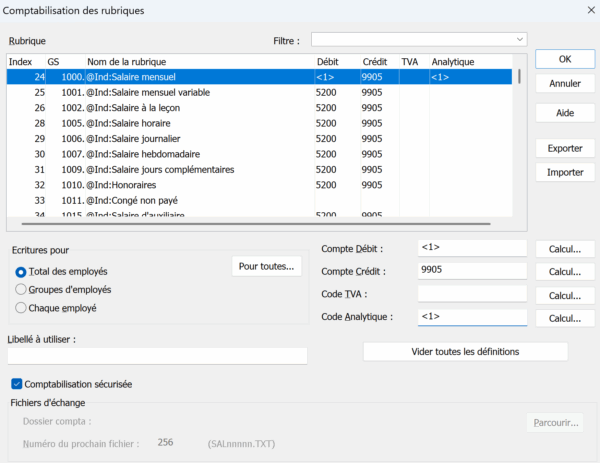This screenshot has width=600, height=463.
Task: Select 'Total des employés' radio option
Action: (x=21, y=271)
